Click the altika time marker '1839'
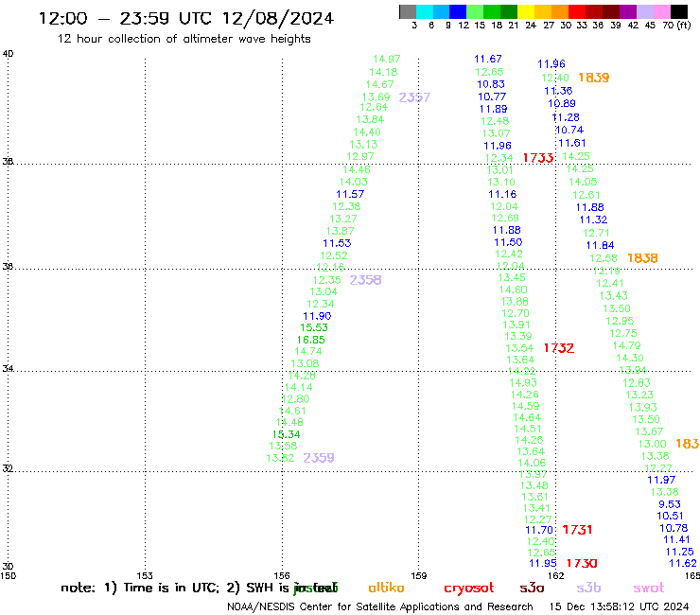The height and width of the screenshot is (615, 700). [x=594, y=78]
